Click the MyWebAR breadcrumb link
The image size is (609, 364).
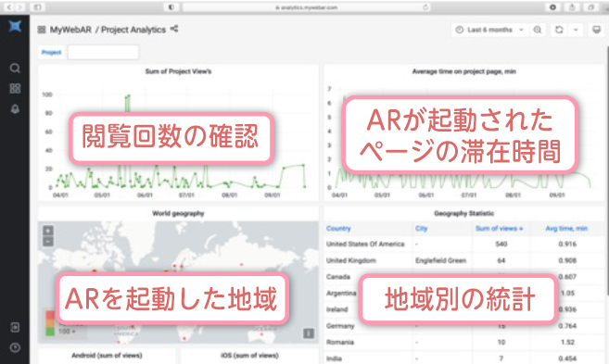[70, 30]
